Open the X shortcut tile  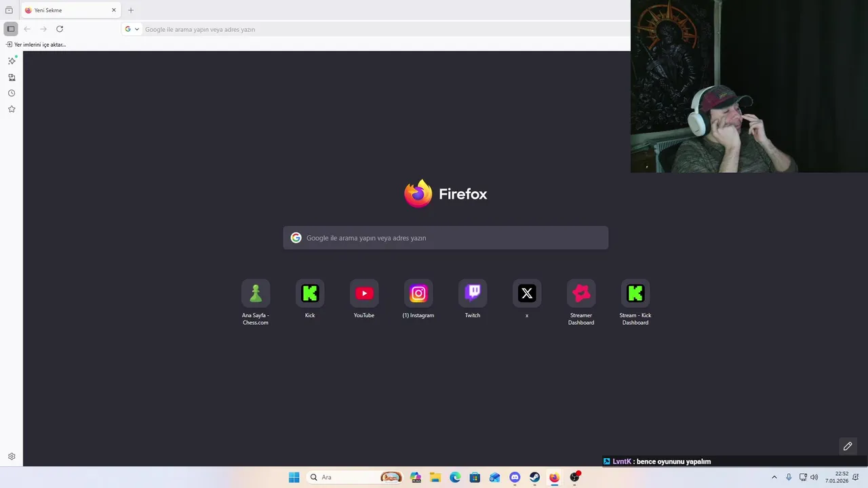[527, 299]
